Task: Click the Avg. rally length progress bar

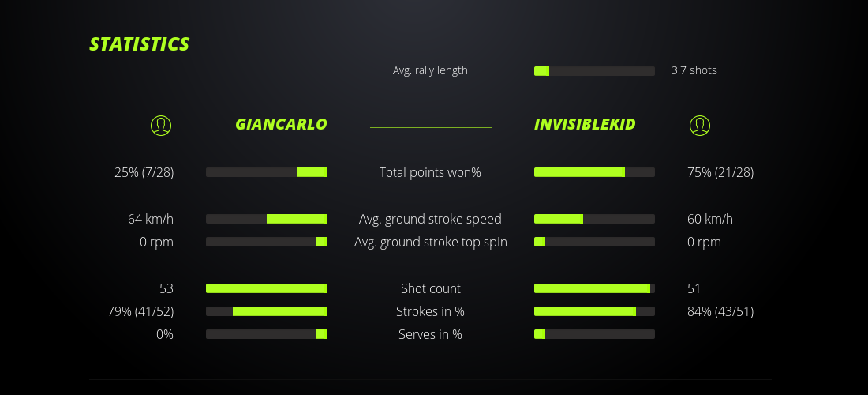Action: click(594, 71)
